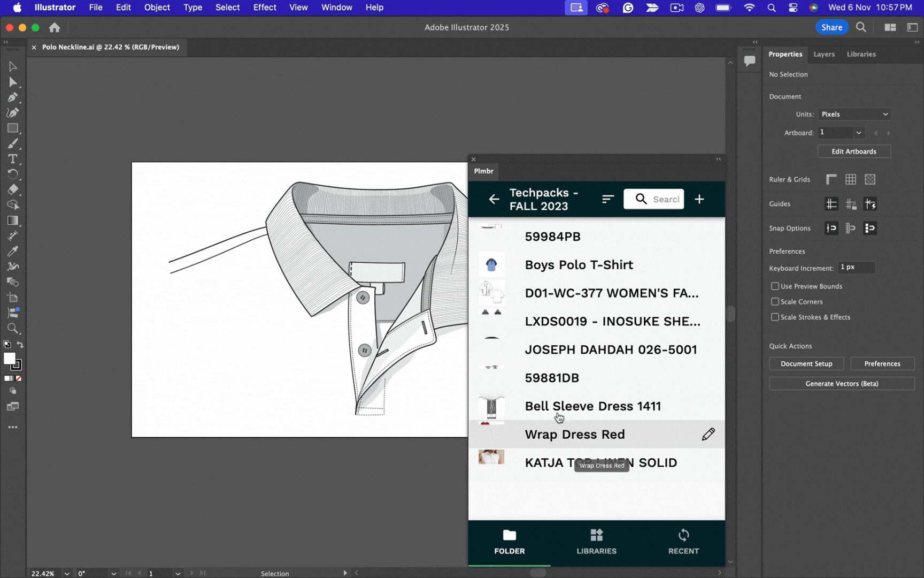Click the Edit Artboards button
The image size is (924, 578).
[854, 151]
